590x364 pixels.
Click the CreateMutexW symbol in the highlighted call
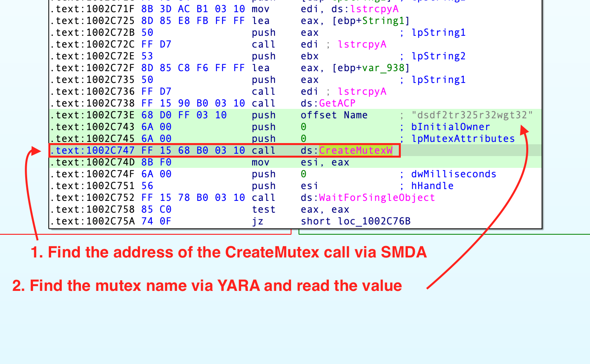point(356,151)
